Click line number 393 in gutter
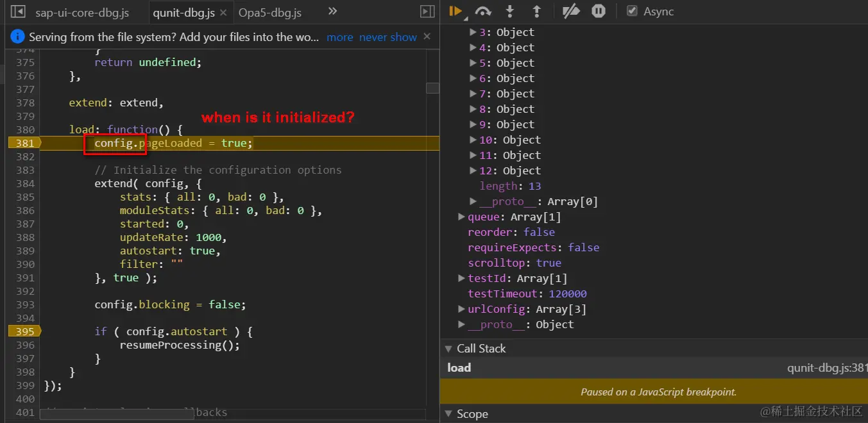The height and width of the screenshot is (423, 868). coord(24,304)
